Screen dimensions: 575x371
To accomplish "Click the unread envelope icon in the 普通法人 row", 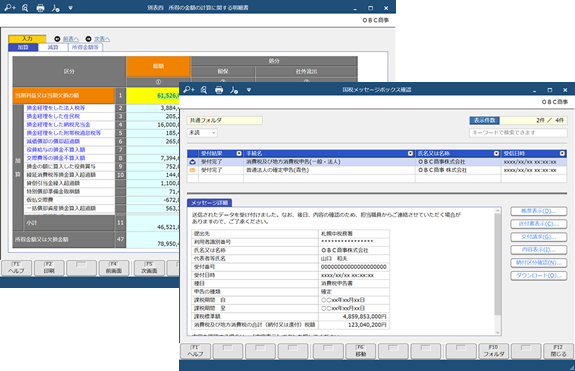I will pos(193,170).
